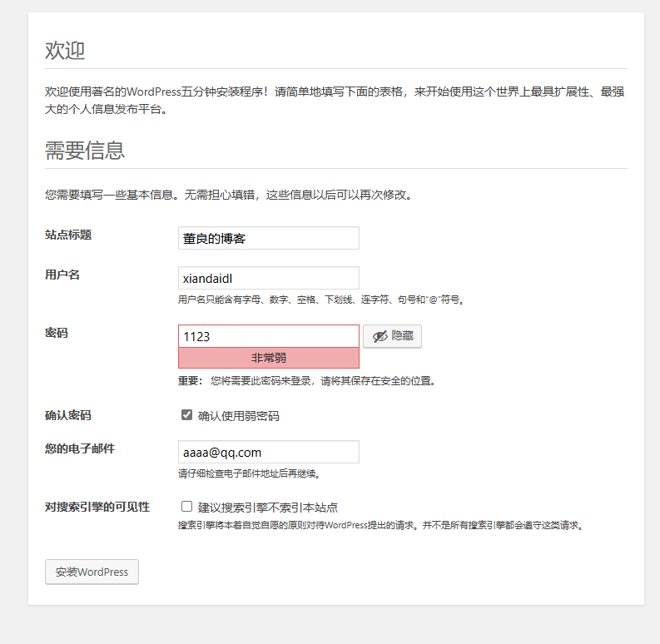Click the 用户名 field label
The height and width of the screenshot is (644, 660).
[62, 275]
